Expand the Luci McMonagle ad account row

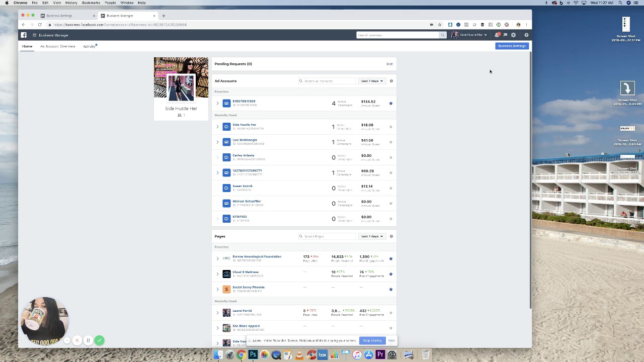[218, 142]
